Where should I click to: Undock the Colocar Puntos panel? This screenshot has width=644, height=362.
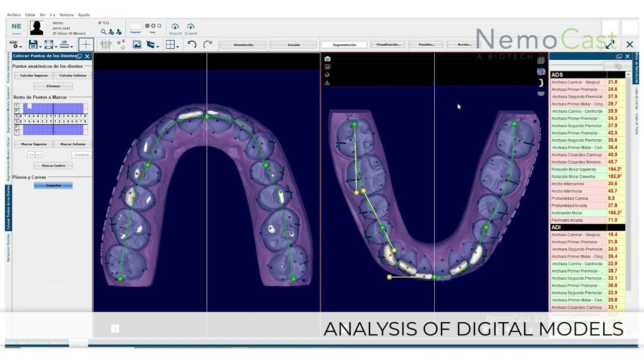pyautogui.click(x=79, y=56)
